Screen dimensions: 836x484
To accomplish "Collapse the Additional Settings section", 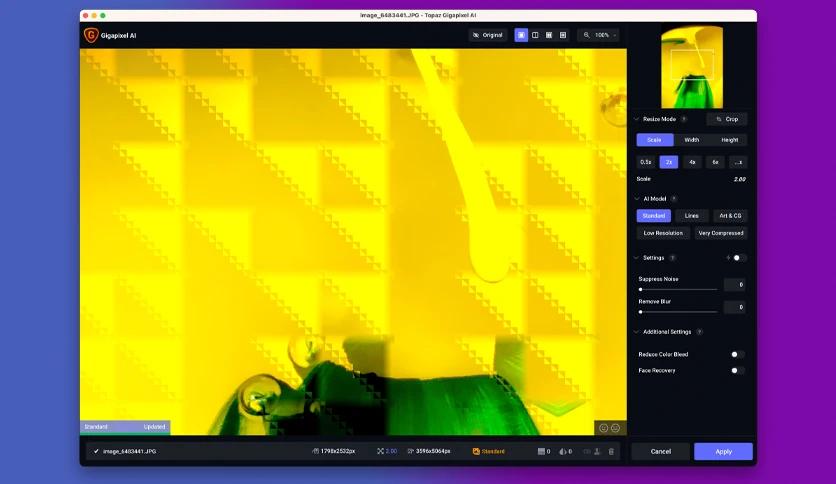I will click(637, 332).
